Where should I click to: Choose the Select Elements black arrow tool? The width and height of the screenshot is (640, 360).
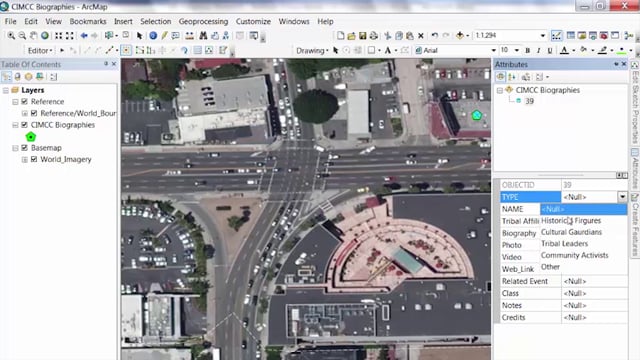pyautogui.click(x=140, y=36)
